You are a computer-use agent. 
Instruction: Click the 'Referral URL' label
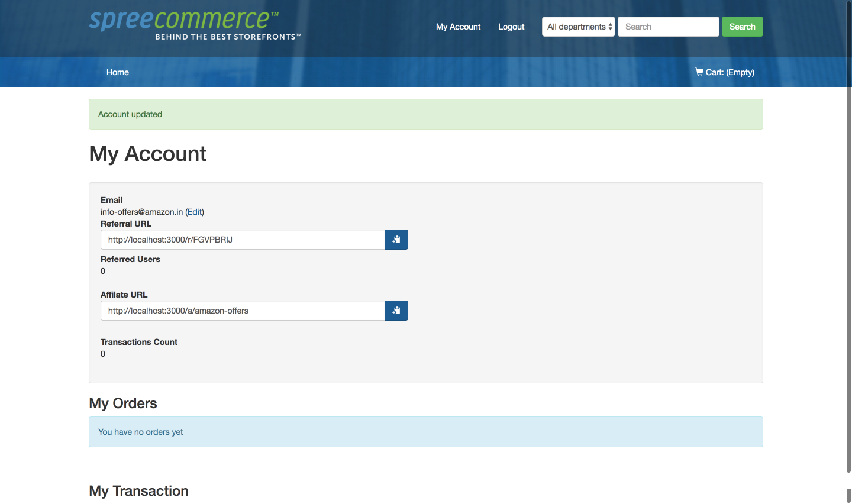[126, 224]
